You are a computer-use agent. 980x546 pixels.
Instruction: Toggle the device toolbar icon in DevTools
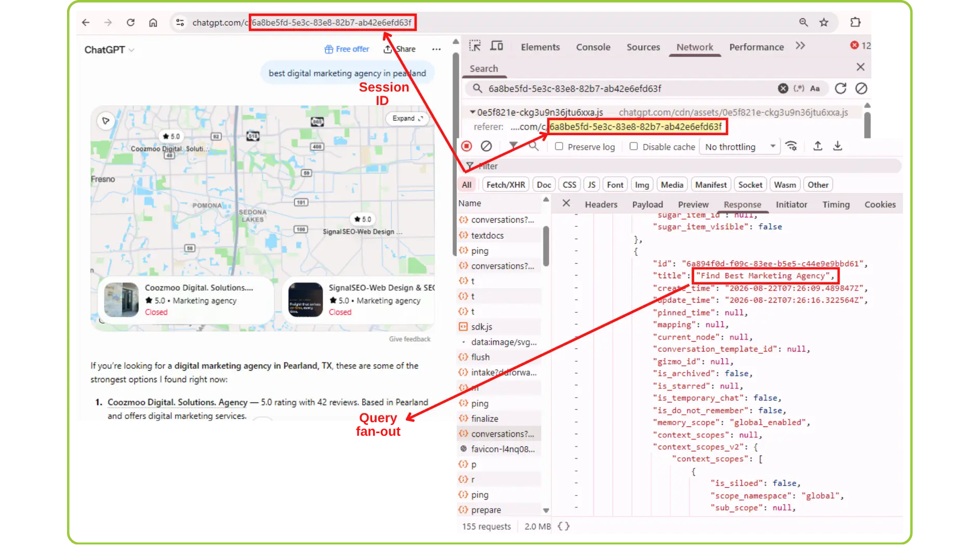coord(497,46)
